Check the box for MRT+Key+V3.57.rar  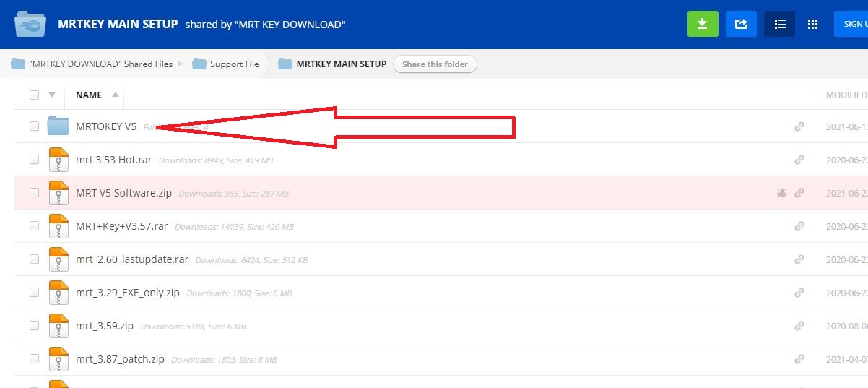click(34, 226)
